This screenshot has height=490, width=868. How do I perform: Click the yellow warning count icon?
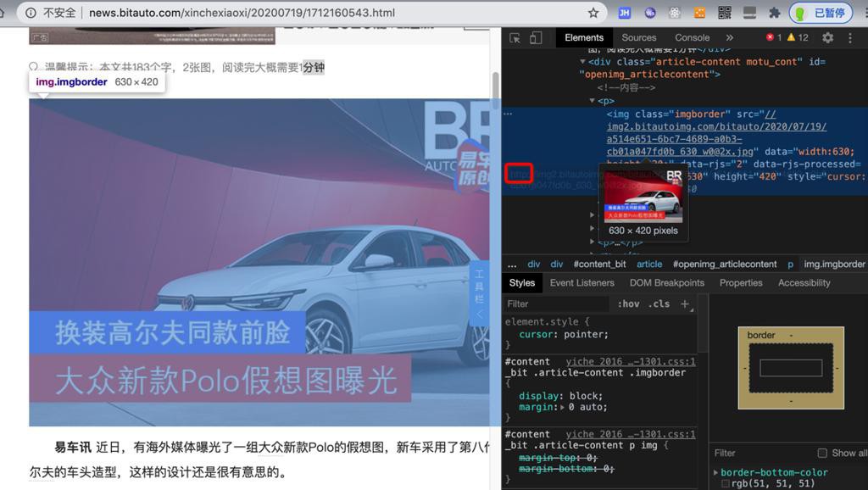click(791, 37)
